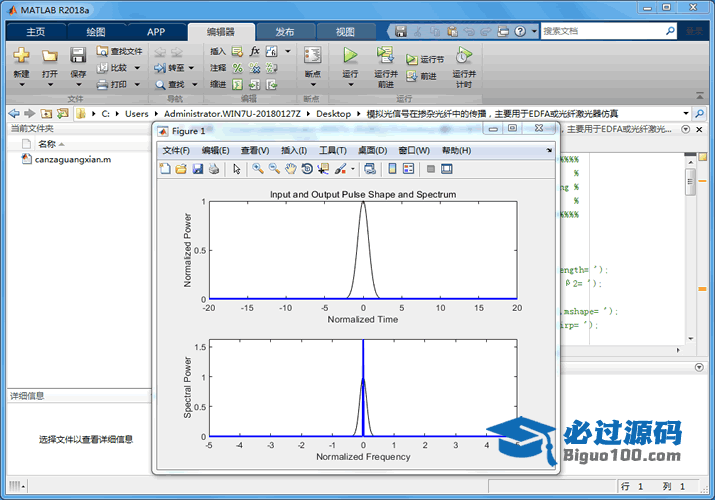Click the 前进 (Advance) button

coord(421,76)
